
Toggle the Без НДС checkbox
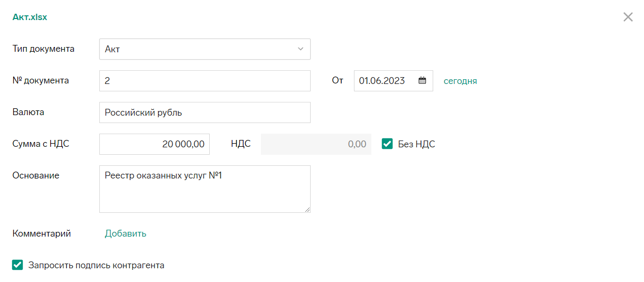click(387, 144)
